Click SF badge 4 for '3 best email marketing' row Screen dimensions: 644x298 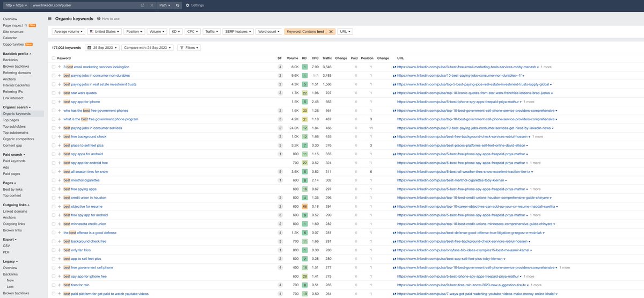(x=280, y=67)
